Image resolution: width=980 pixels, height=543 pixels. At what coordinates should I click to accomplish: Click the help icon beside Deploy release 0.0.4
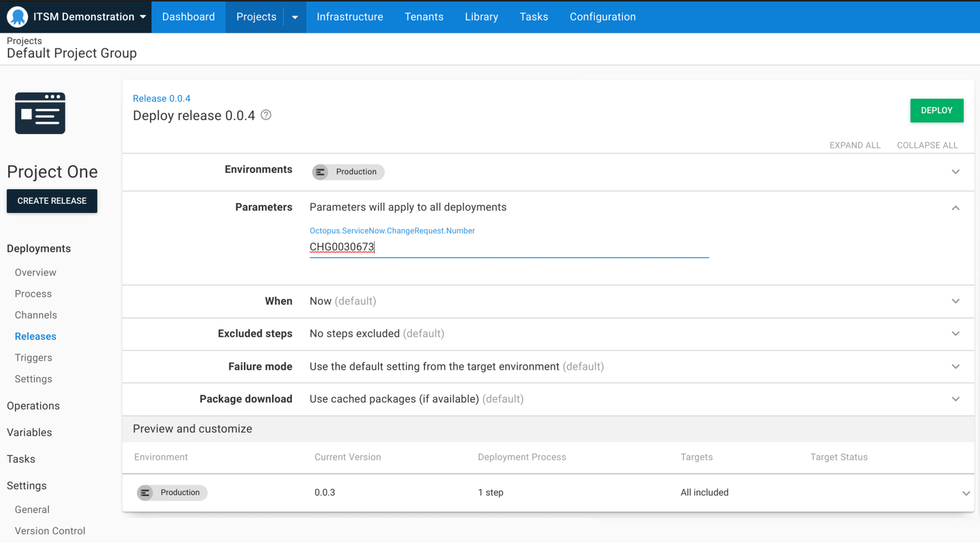(266, 115)
